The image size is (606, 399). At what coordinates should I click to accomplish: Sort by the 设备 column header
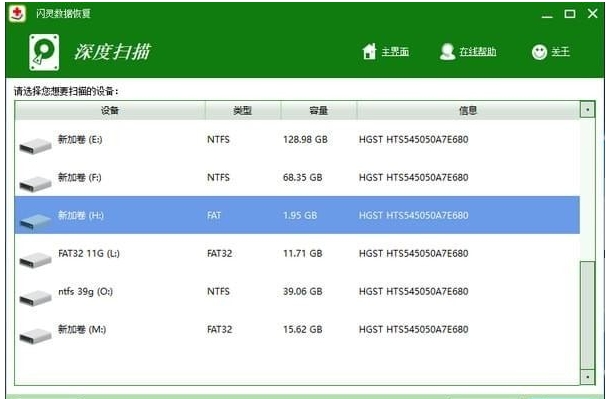(110, 111)
